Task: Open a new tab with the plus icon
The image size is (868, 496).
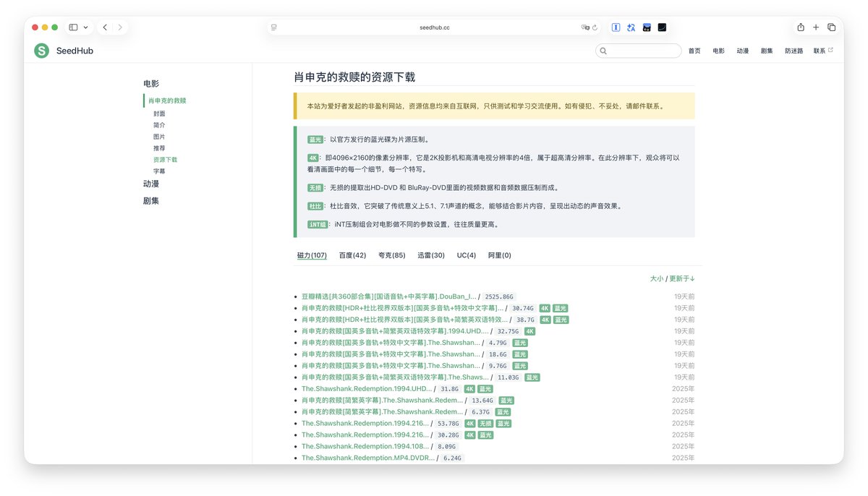Action: (816, 27)
